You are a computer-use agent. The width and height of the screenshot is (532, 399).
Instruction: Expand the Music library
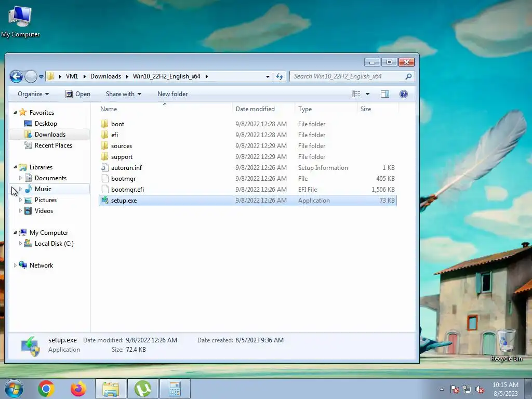click(20, 189)
